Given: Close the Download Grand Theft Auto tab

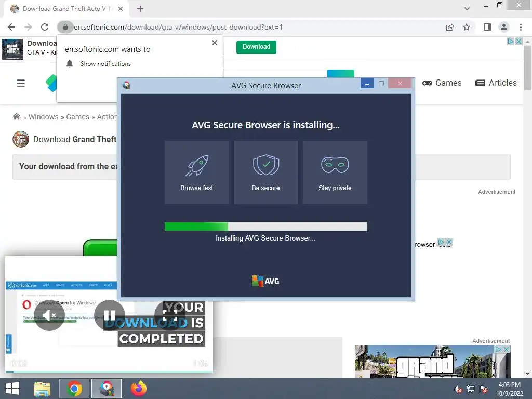Looking at the screenshot, I should point(121,9).
